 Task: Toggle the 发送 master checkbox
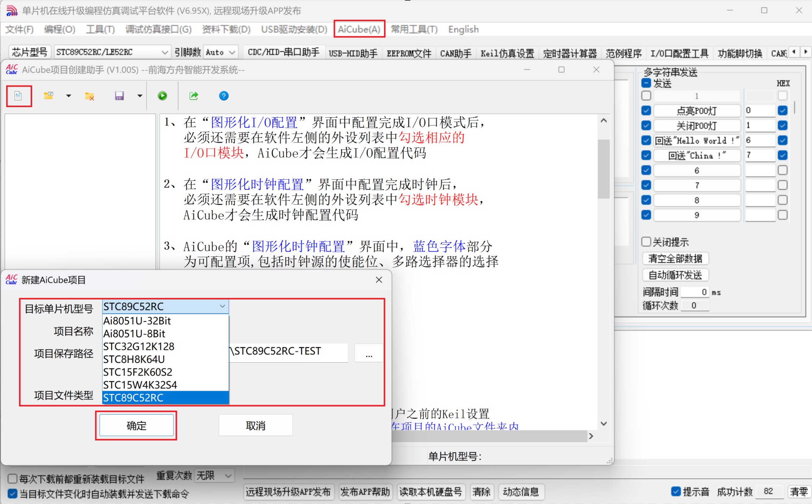(646, 83)
